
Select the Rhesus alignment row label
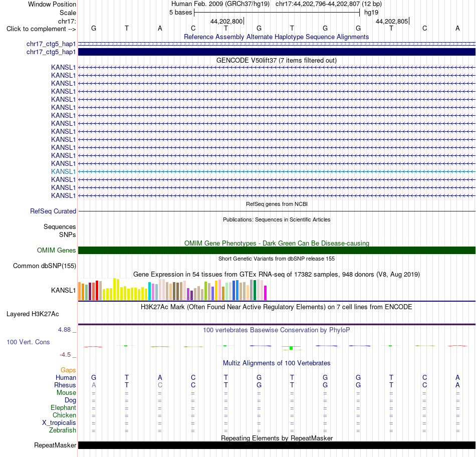pos(65,385)
